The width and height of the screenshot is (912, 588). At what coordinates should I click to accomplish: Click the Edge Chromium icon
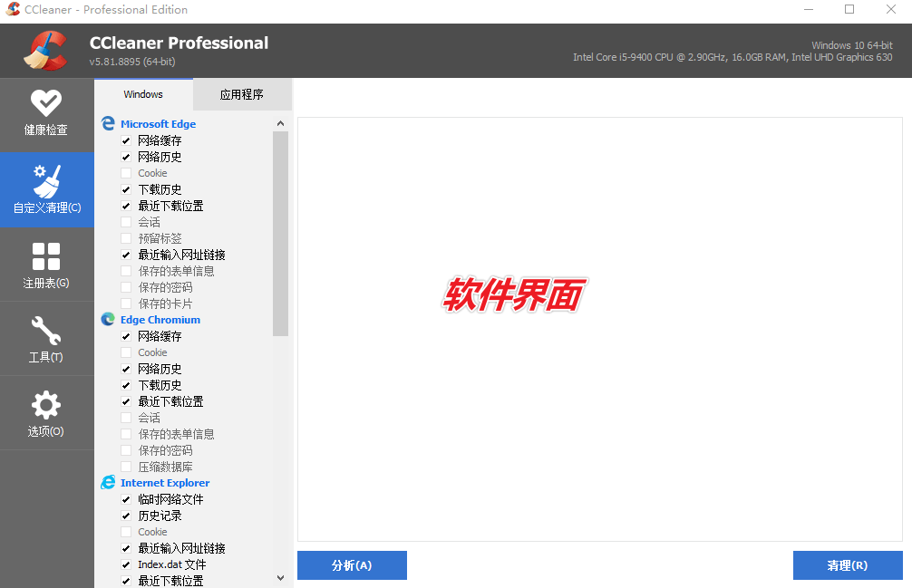coord(108,319)
